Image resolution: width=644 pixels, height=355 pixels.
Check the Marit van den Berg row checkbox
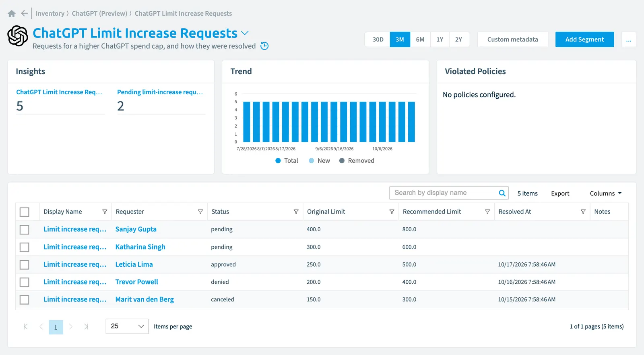click(25, 300)
